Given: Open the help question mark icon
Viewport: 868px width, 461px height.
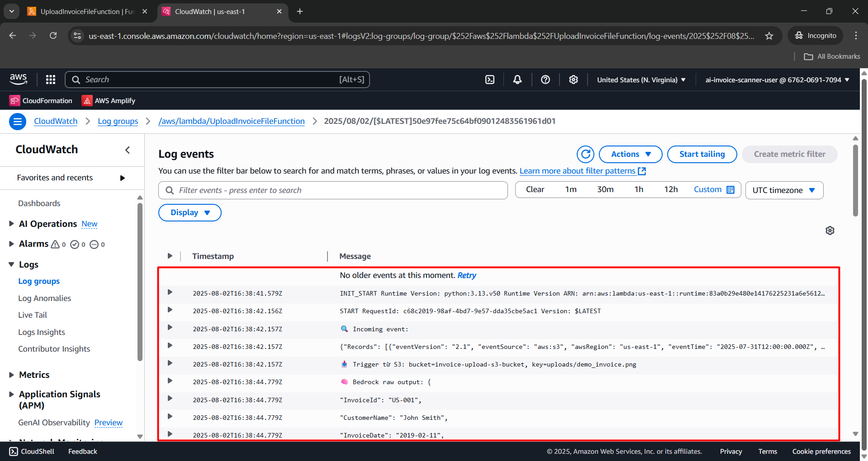Looking at the screenshot, I should point(545,79).
